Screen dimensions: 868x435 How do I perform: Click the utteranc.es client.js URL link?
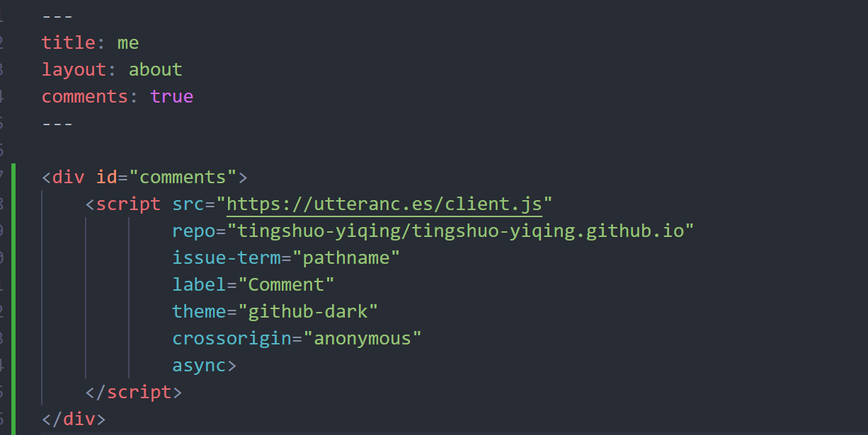tap(384, 204)
